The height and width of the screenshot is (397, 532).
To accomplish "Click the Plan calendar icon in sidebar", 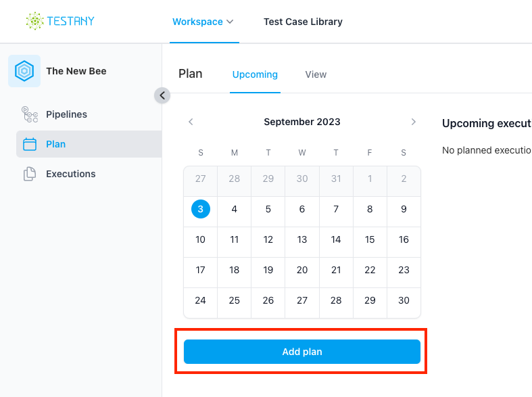I will [x=30, y=144].
